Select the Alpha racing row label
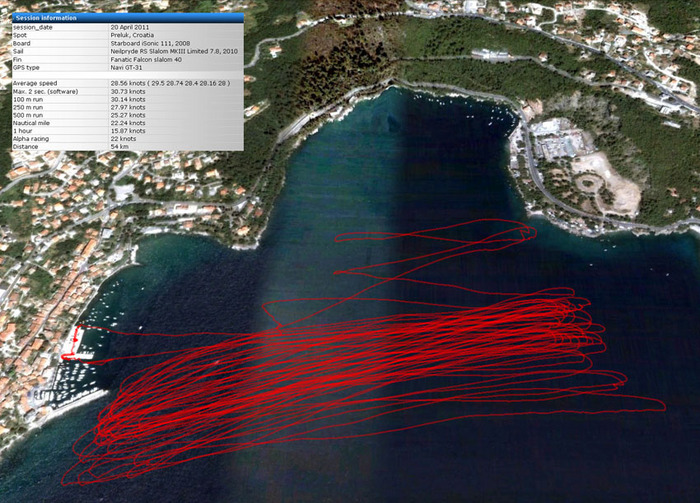Viewport: 700px width, 503px height. (x=30, y=139)
